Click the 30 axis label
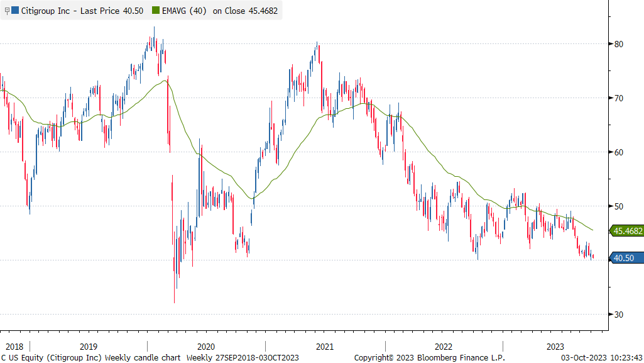Screen dimensions: 644x363 [x=618, y=315]
